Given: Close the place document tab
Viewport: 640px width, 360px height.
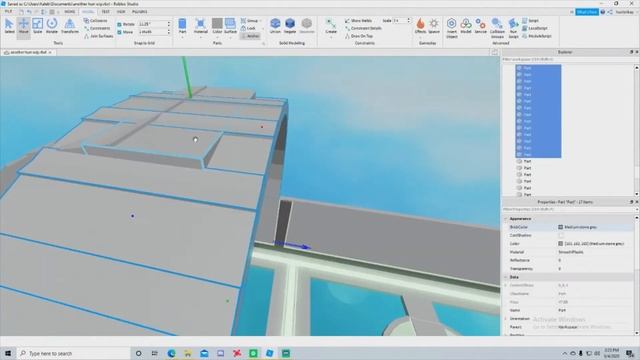Looking at the screenshot, I should pyautogui.click(x=50, y=52).
